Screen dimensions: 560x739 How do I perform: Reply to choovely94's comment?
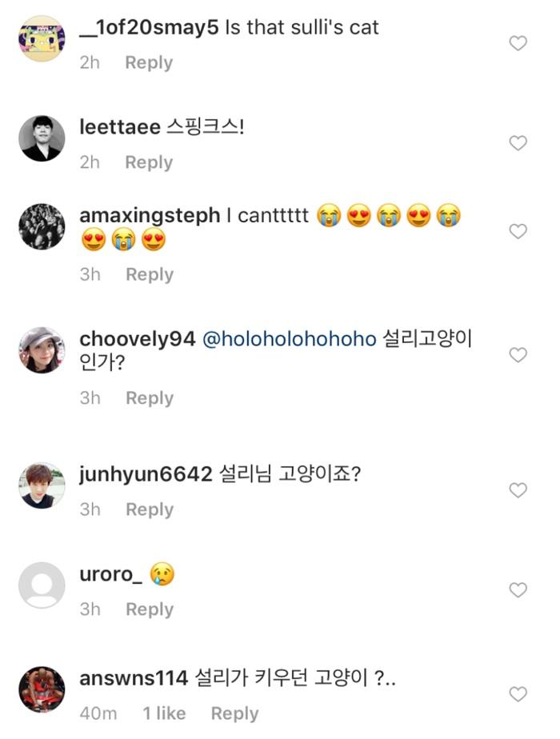(x=150, y=398)
